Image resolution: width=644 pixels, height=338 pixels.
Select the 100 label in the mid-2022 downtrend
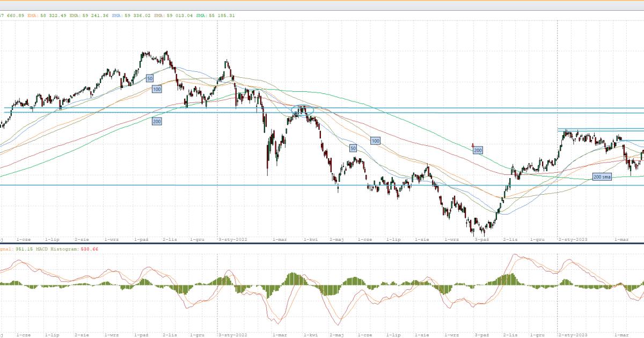coord(376,141)
